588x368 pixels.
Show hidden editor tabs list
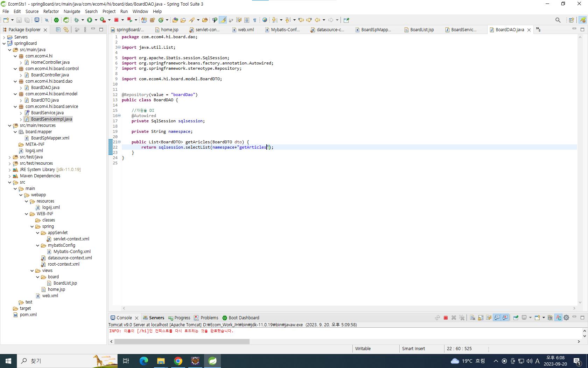(538, 30)
